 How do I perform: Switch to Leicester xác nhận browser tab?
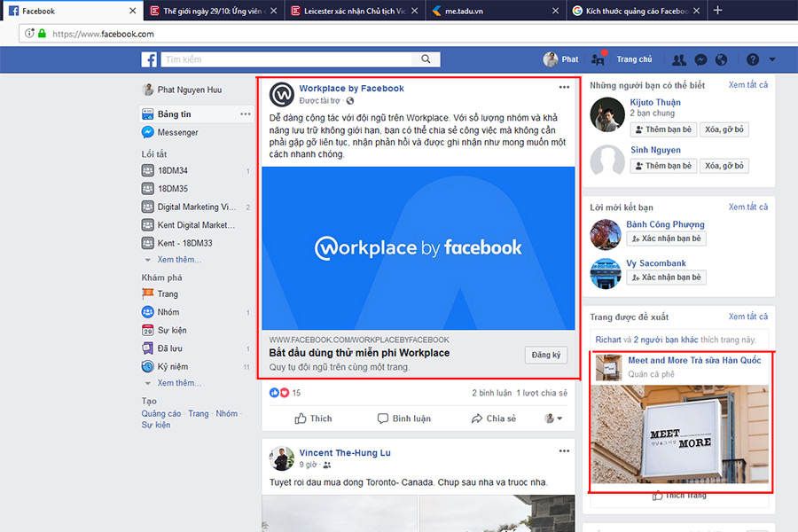[x=355, y=11]
